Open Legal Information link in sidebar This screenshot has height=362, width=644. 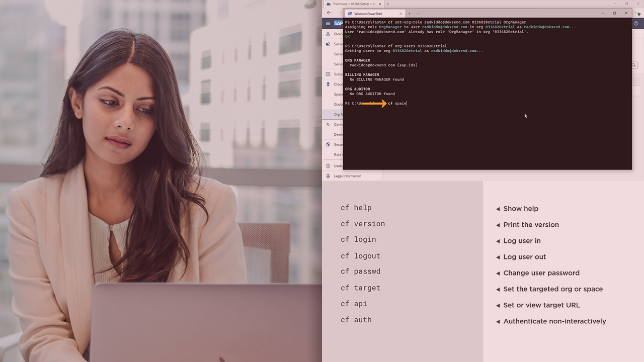(x=348, y=176)
